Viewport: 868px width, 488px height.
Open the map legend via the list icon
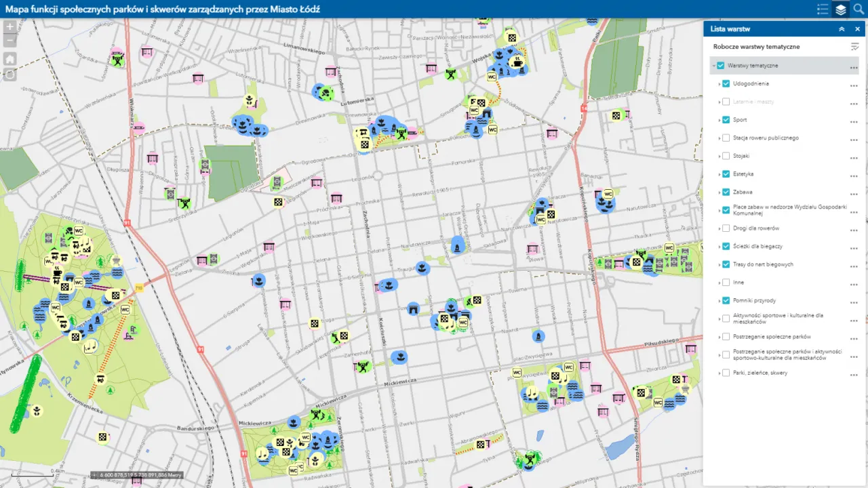823,9
